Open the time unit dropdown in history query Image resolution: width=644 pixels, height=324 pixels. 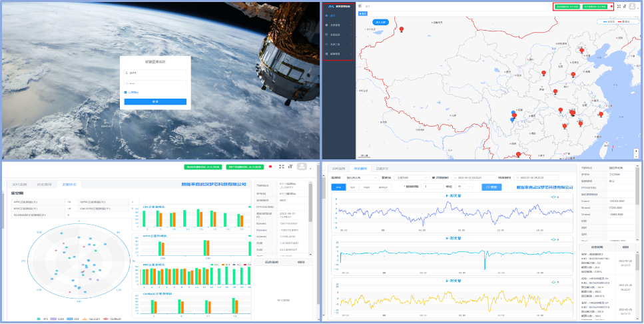(464, 186)
